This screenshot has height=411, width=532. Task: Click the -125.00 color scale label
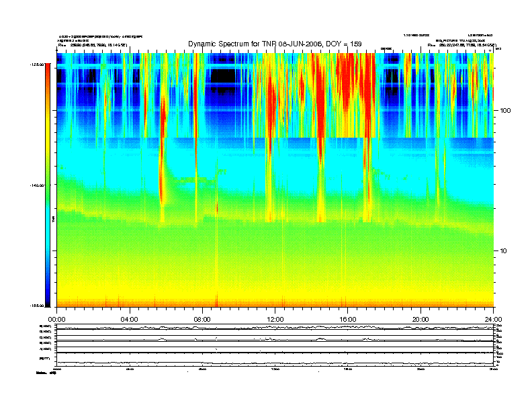(38, 64)
